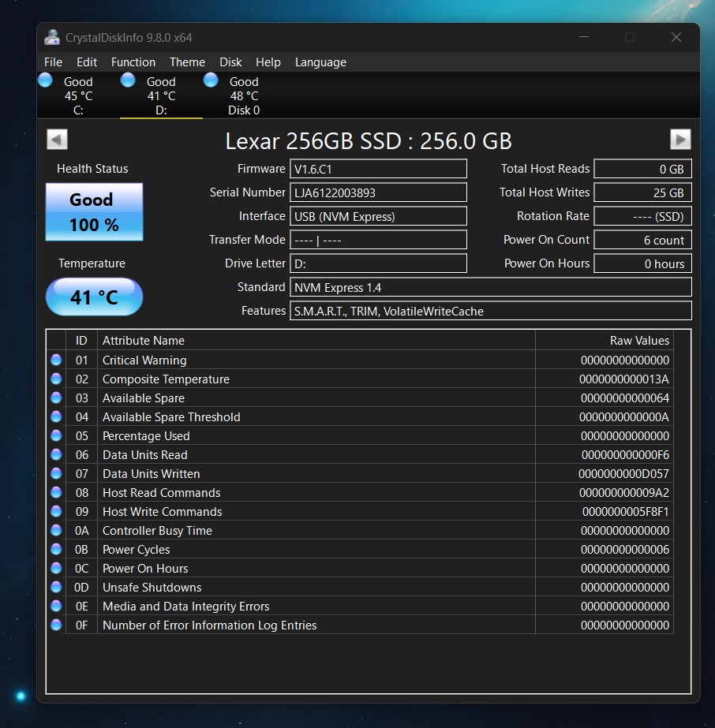Go to previous disk with left arrow

tap(57, 140)
